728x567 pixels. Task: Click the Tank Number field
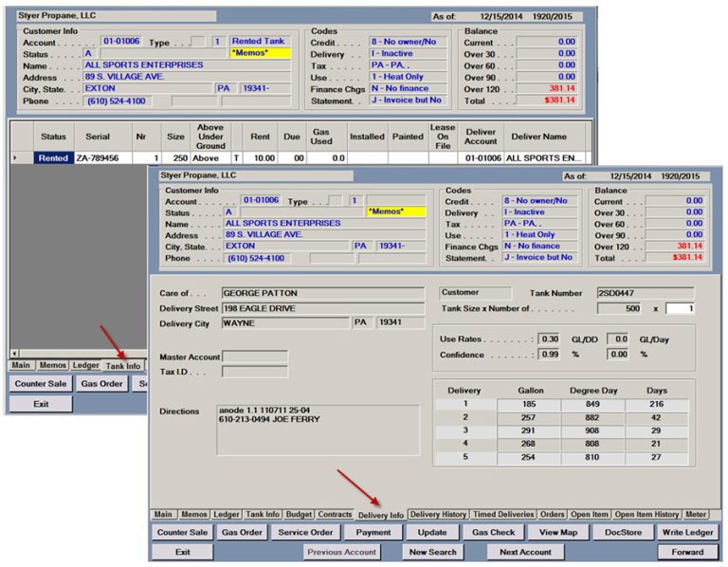(646, 293)
